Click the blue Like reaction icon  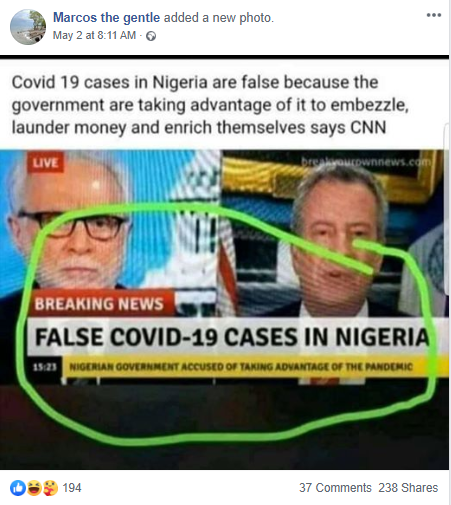click(x=18, y=488)
